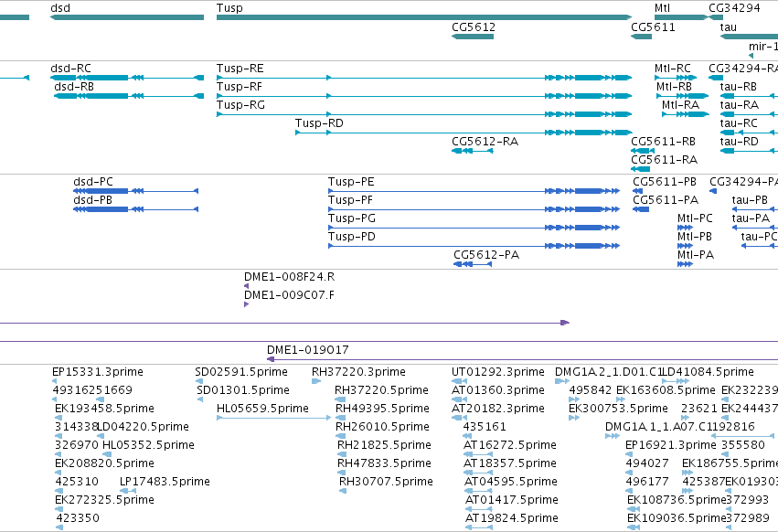Click EST SD02591.5prime
The image size is (778, 532).
coord(241,372)
